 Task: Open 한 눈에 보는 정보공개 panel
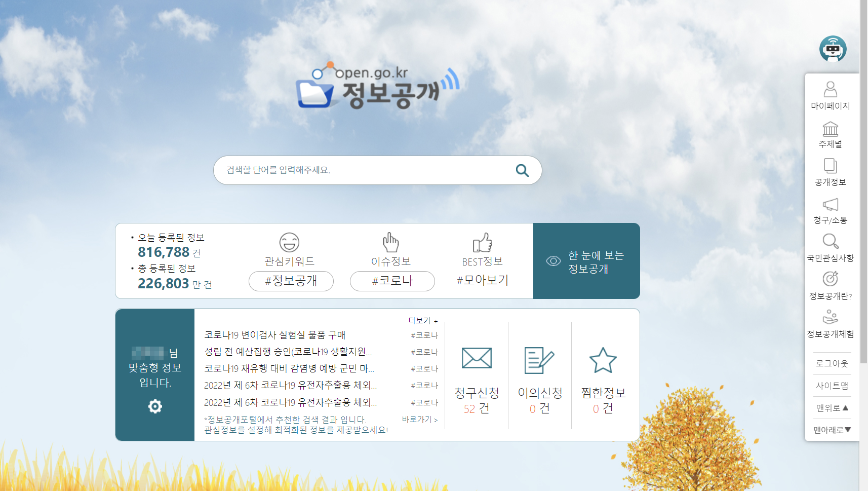[586, 261]
